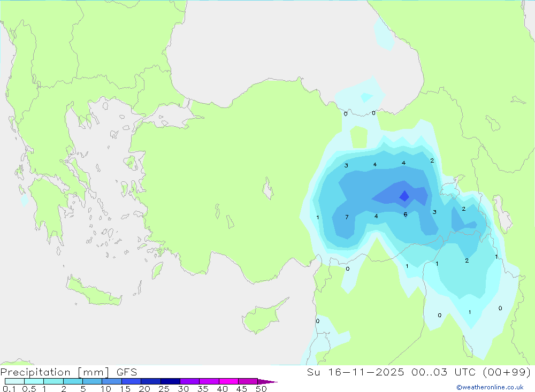Click the 45–50 mm legend color swatch

coord(248,381)
